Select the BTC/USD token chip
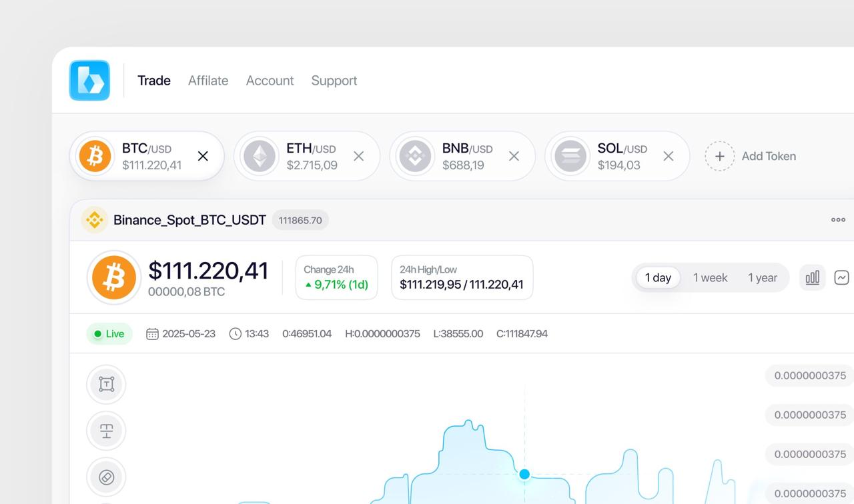Screen dimensions: 854x504 [147, 156]
